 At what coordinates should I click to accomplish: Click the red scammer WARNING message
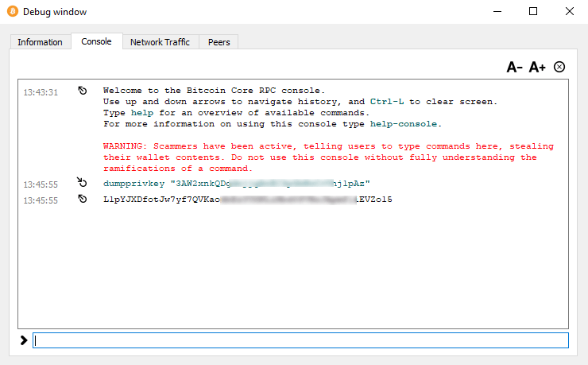click(328, 157)
